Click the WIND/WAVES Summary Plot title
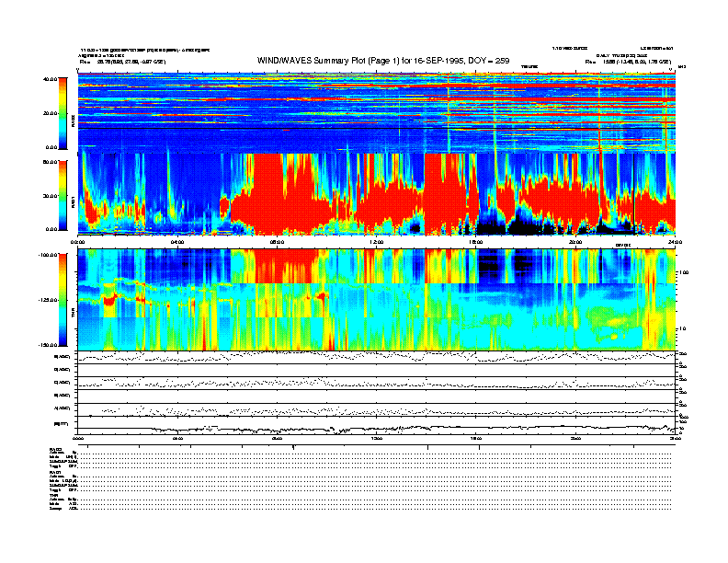 [383, 61]
